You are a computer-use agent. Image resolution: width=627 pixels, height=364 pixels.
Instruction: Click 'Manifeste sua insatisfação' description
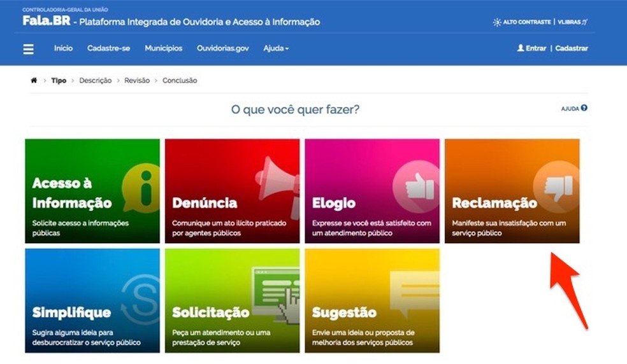508,228
